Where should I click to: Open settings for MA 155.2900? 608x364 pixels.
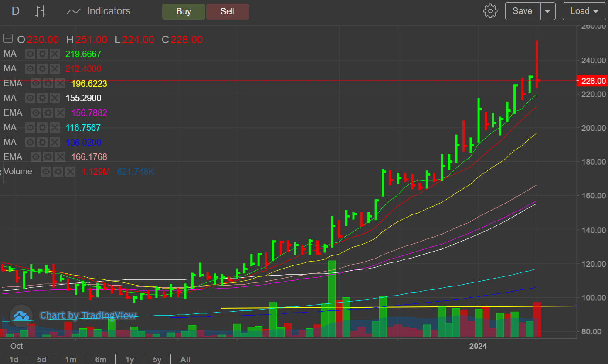point(42,98)
